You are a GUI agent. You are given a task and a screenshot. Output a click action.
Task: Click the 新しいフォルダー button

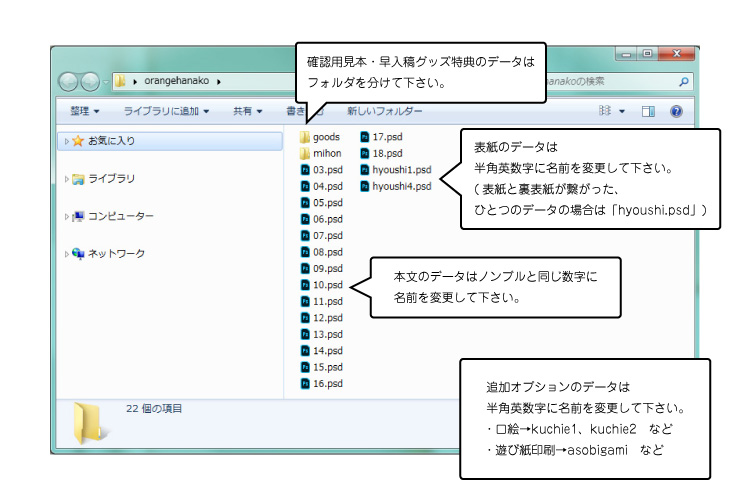pyautogui.click(x=384, y=111)
